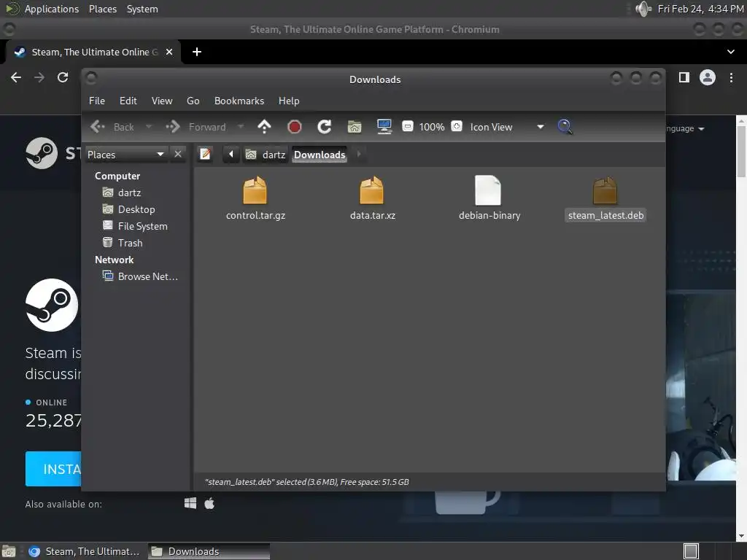The height and width of the screenshot is (560, 747).
Task: Click the path bar right scroll arrow
Action: pos(359,155)
